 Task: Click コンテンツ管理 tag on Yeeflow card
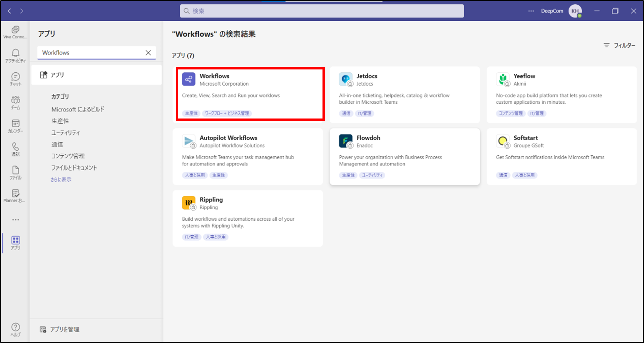[x=511, y=113]
